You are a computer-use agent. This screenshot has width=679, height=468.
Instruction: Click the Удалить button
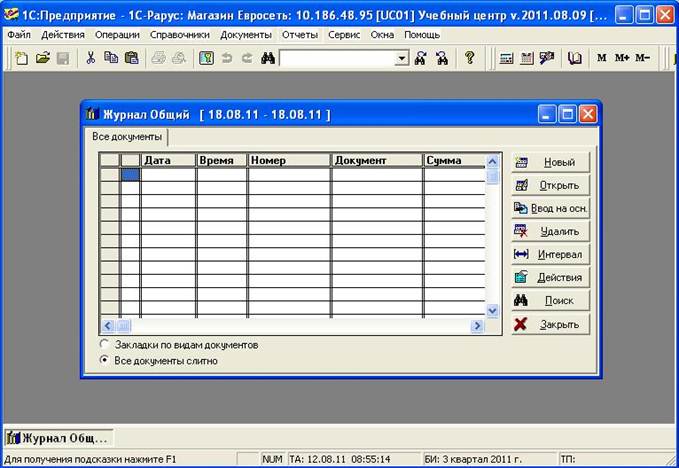coord(551,232)
